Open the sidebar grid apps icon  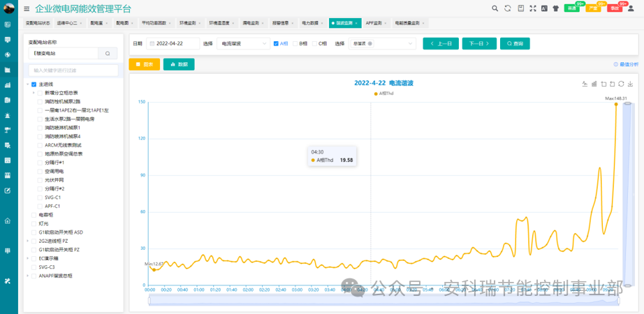[8, 251]
